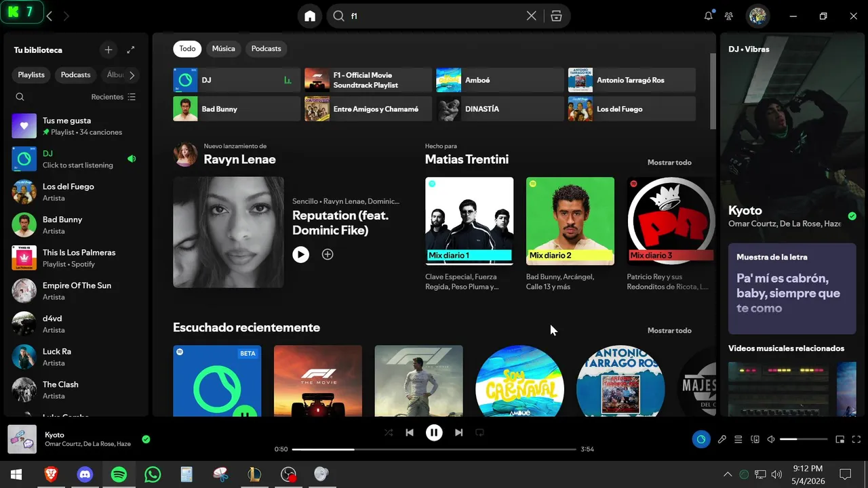Open Empire Of The Sun artist
Screen dimensions: 868x488
coord(76,291)
